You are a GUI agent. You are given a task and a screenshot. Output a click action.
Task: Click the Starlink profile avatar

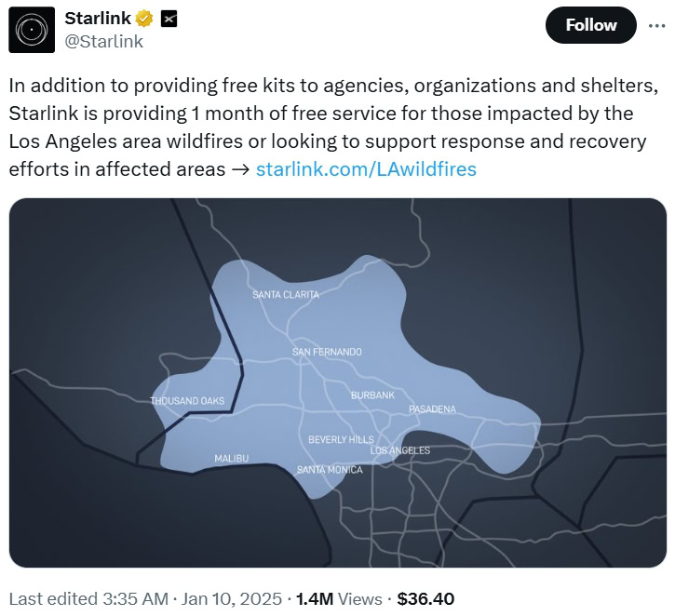(x=32, y=30)
